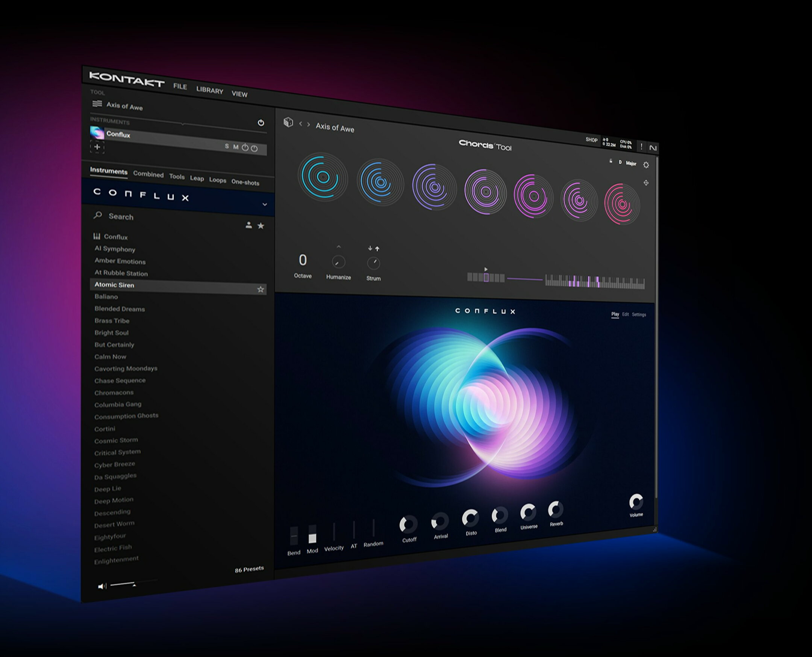Select the Brass Tribe preset
Viewport: 812px width, 657px height.
[x=112, y=320]
